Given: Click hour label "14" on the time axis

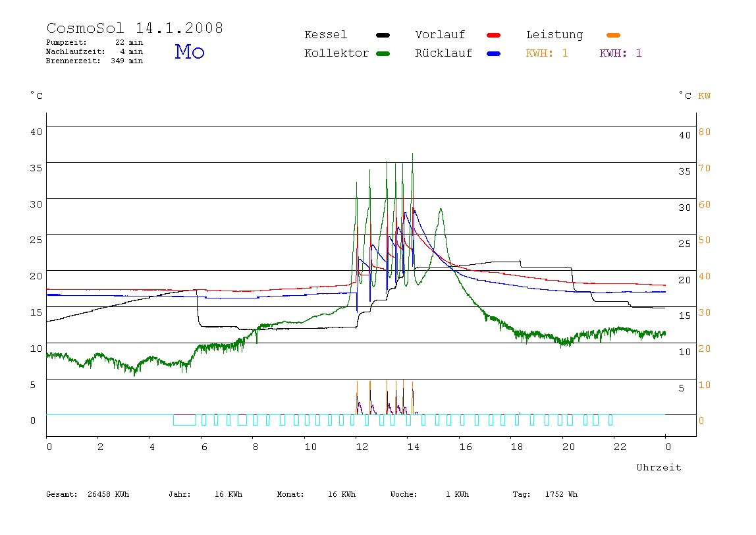Looking at the screenshot, I should 414,447.
